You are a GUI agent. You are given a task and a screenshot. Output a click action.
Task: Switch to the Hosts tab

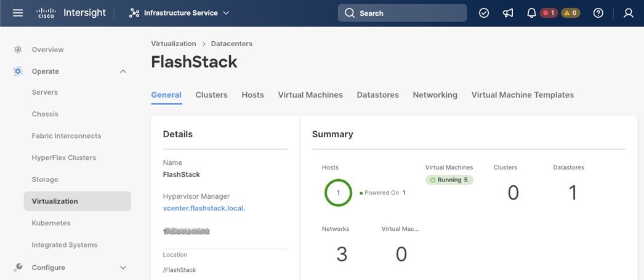point(253,95)
